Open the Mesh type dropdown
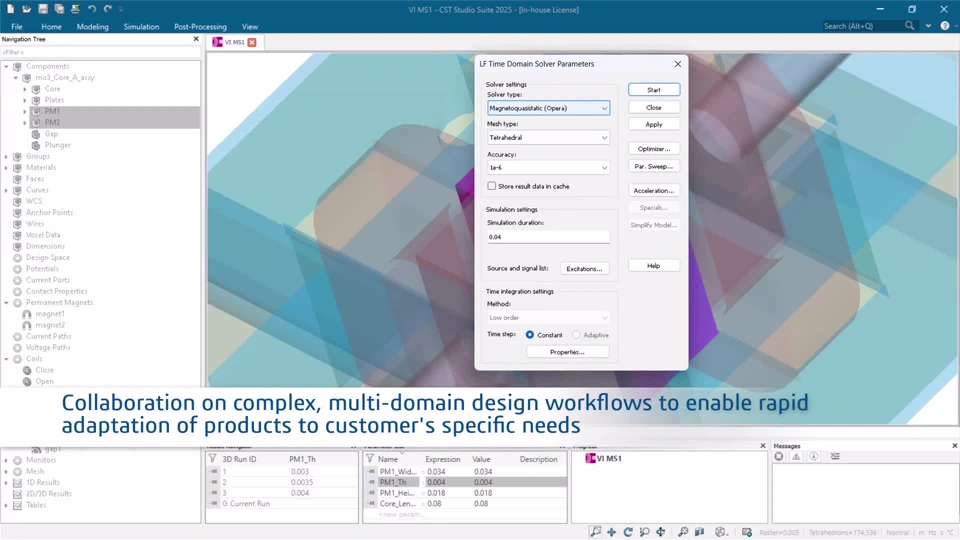 pyautogui.click(x=549, y=137)
